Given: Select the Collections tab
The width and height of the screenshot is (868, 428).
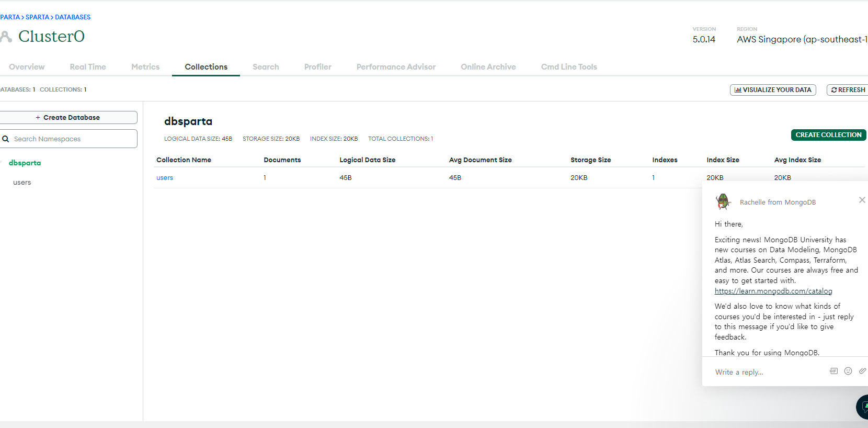Looking at the screenshot, I should [206, 67].
